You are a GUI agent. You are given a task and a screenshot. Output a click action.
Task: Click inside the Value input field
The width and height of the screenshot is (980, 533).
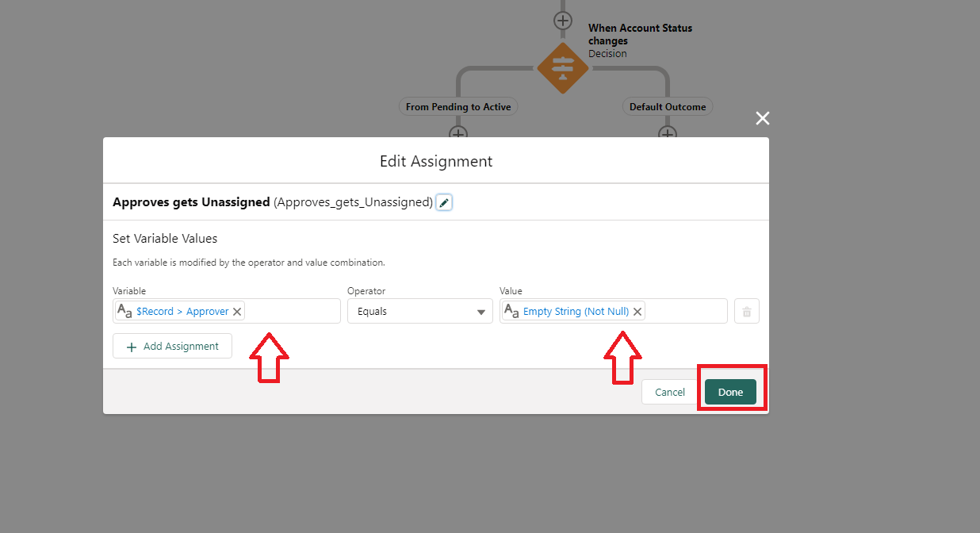point(685,312)
